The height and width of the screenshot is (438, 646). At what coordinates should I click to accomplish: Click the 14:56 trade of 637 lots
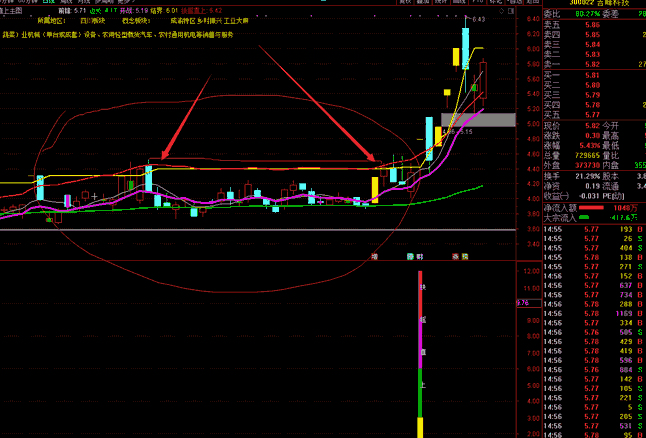point(595,285)
